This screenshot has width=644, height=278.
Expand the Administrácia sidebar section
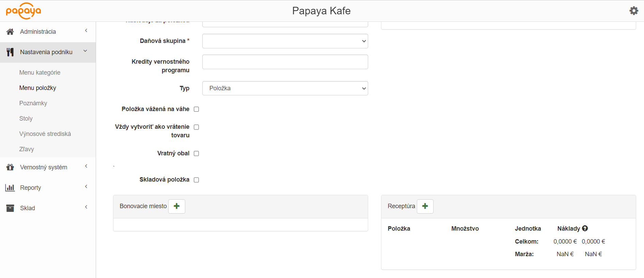[48, 32]
